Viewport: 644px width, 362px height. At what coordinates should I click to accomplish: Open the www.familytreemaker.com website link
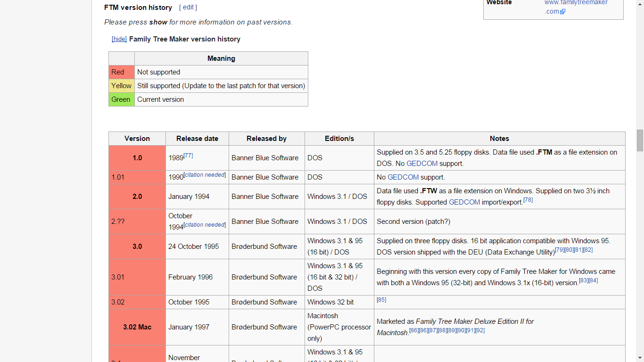pyautogui.click(x=576, y=7)
